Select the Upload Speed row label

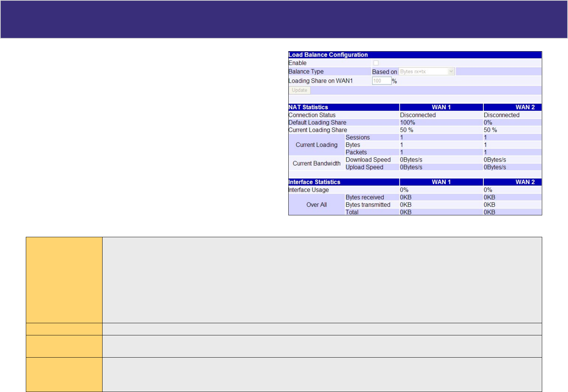point(364,167)
